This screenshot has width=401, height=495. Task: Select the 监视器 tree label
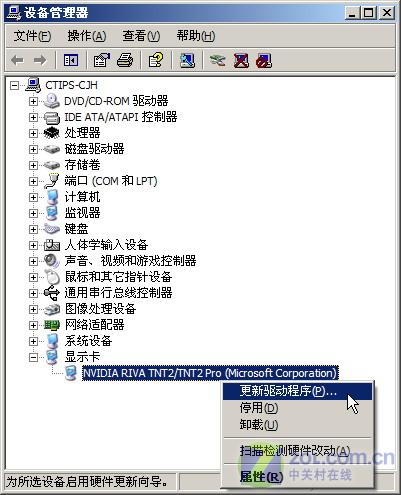click(x=82, y=213)
